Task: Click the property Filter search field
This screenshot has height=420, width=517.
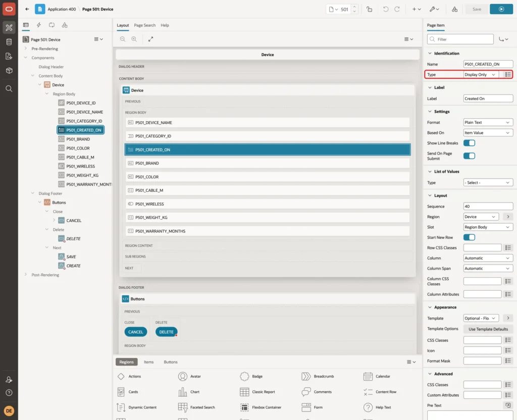Action: coord(460,39)
